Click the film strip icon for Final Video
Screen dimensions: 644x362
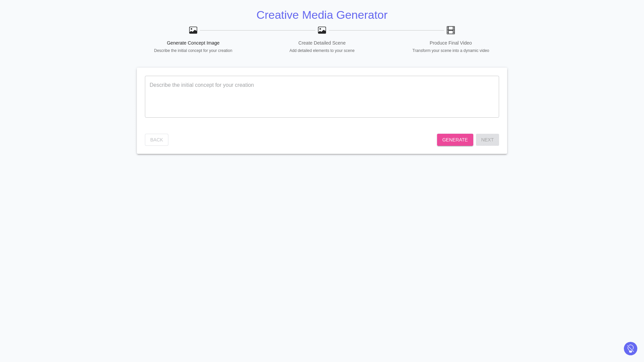click(x=450, y=30)
